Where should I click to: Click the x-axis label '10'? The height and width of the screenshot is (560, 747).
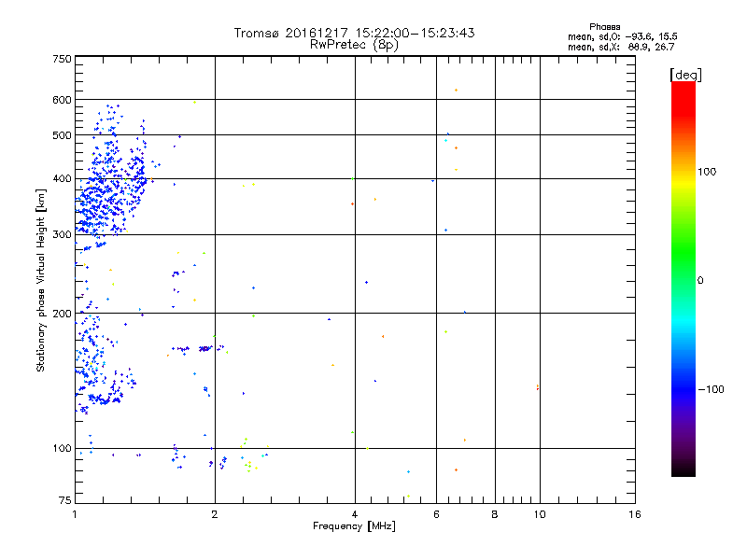(540, 514)
